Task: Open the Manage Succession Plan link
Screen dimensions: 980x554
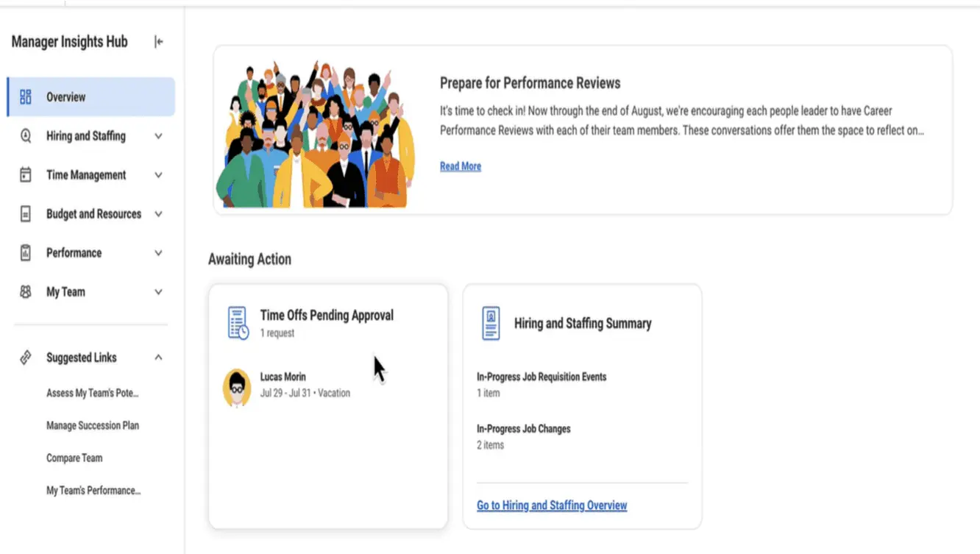Action: pyautogui.click(x=93, y=425)
